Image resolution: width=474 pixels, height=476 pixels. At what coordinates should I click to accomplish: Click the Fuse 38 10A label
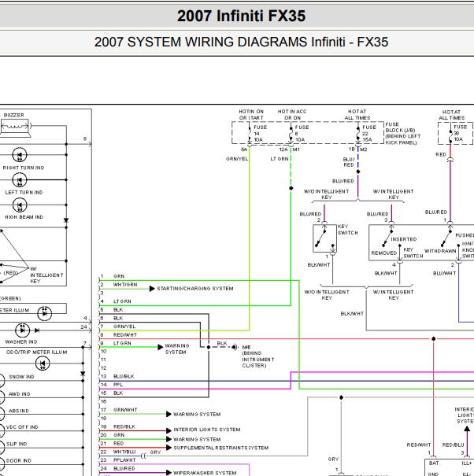coord(461,133)
